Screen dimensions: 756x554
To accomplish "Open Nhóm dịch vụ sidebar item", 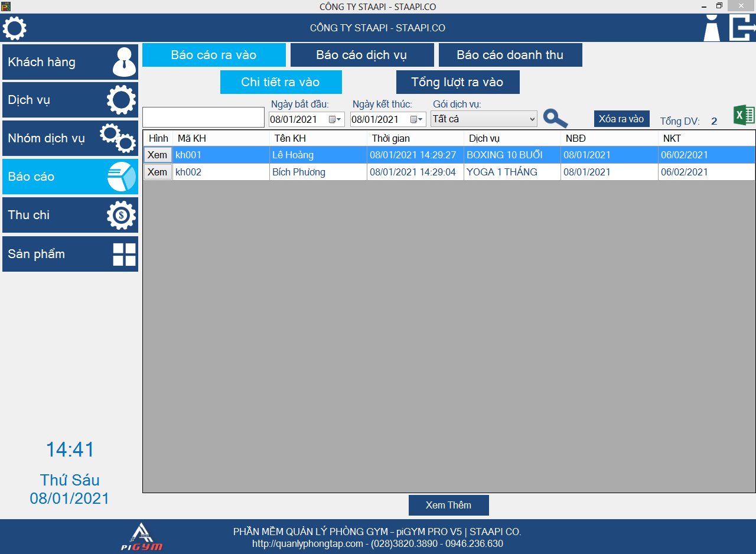I will (70, 138).
